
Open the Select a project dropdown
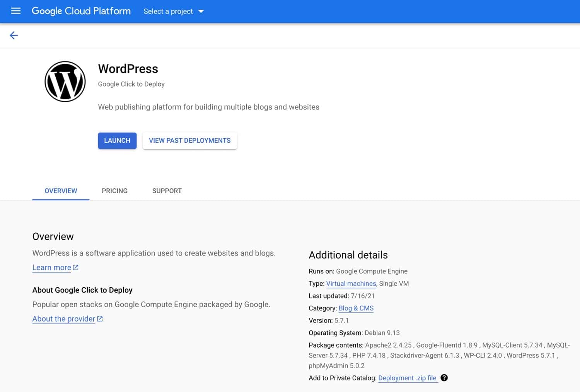pyautogui.click(x=173, y=11)
